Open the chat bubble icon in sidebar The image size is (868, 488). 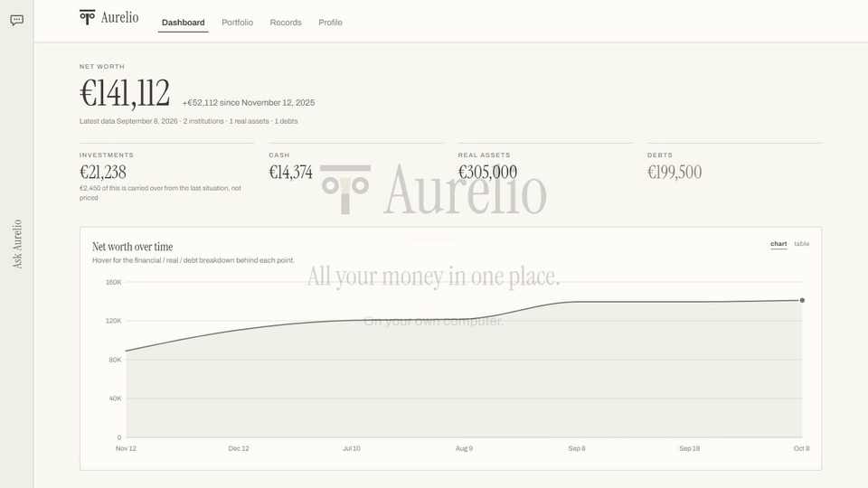coord(16,21)
